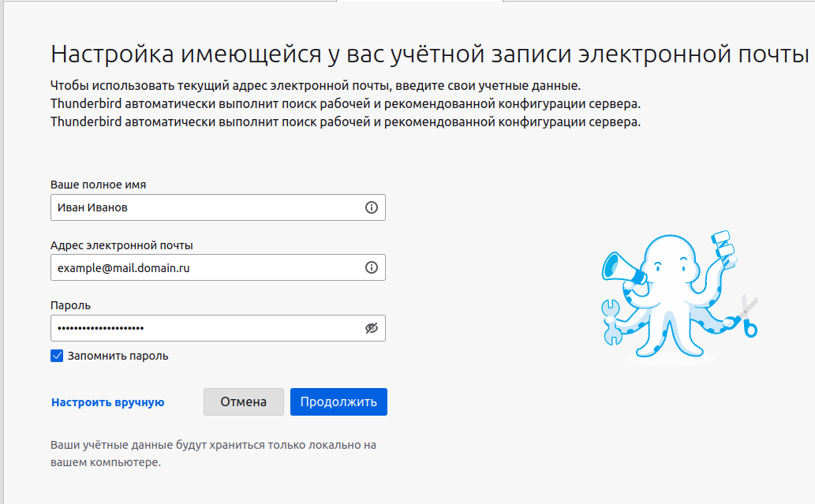The height and width of the screenshot is (504, 815).
Task: Click the "Настроить вручную" link
Action: (x=107, y=402)
